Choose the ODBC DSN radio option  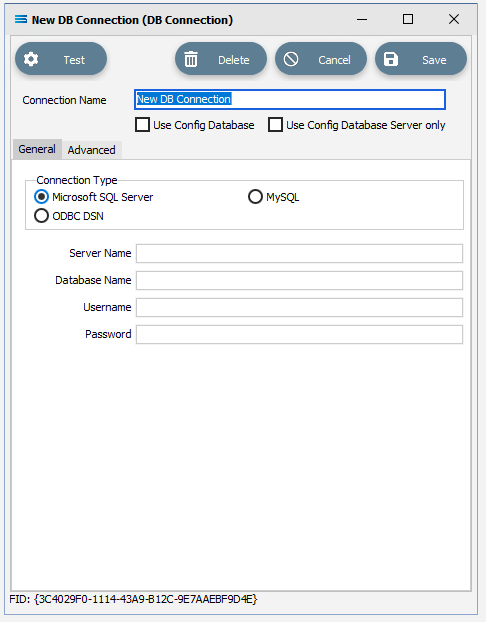[41, 216]
